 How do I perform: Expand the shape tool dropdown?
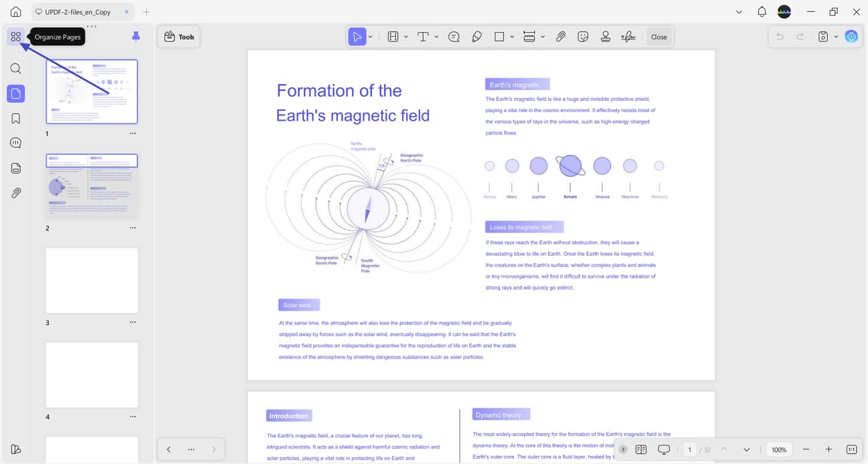511,37
